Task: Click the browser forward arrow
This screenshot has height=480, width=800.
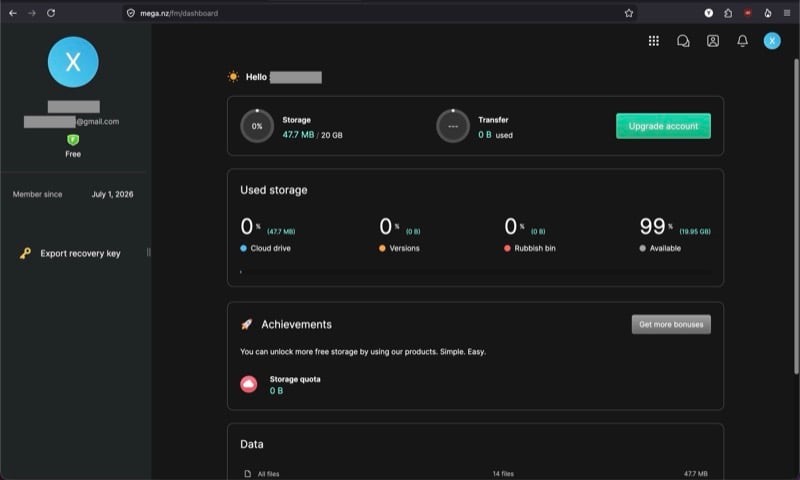Action: 32,13
